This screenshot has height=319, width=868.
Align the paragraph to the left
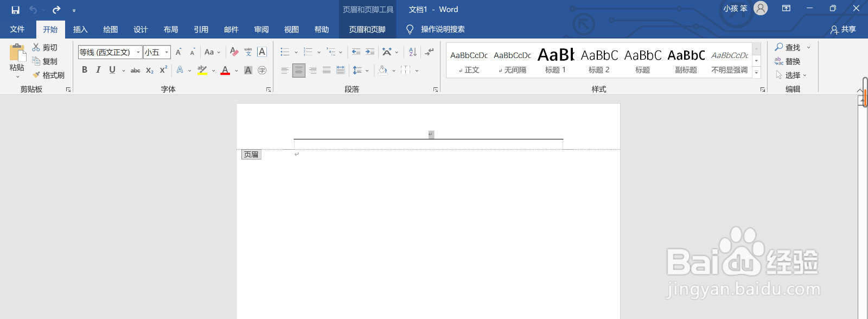coord(285,70)
